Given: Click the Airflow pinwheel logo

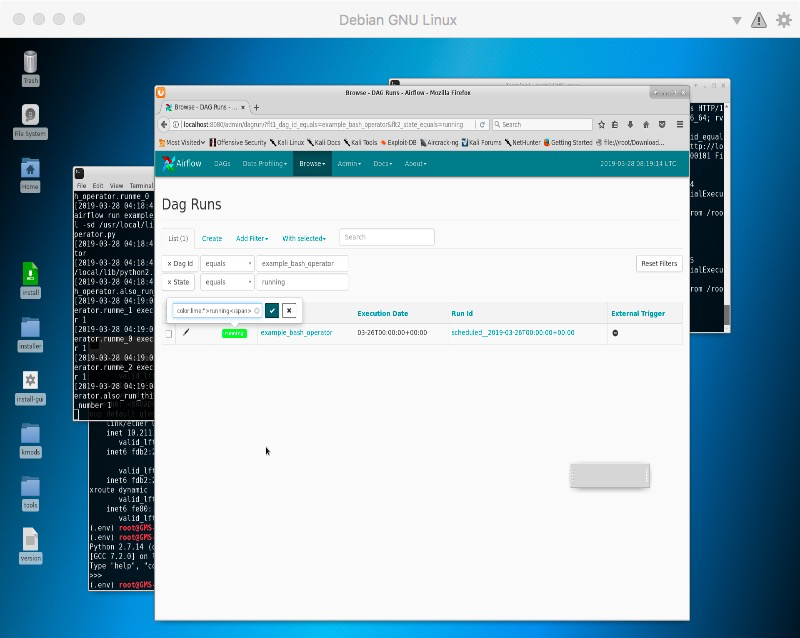Looking at the screenshot, I should pos(168,163).
